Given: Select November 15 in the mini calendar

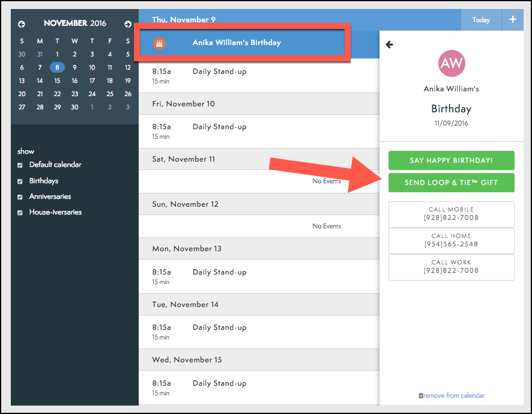Looking at the screenshot, I should point(57,81).
